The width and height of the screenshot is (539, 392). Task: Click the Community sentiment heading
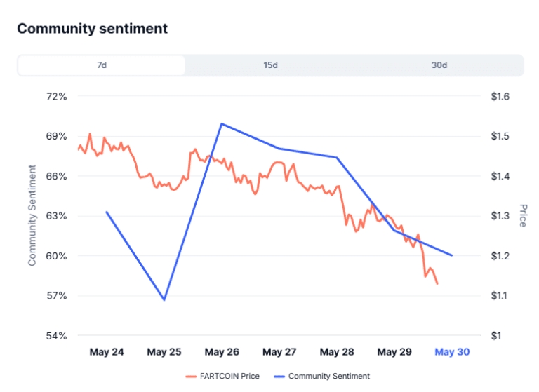click(x=92, y=29)
